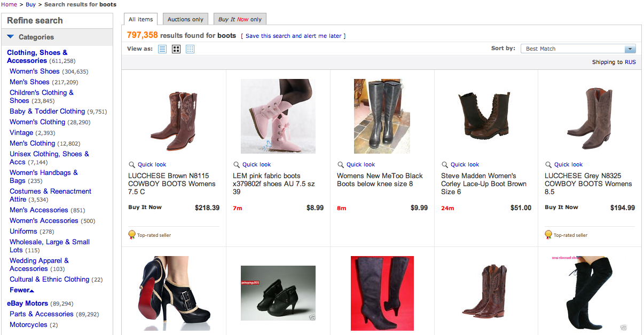644x335 pixels.
Task: Switch to small thumbnails view icon
Action: click(190, 49)
